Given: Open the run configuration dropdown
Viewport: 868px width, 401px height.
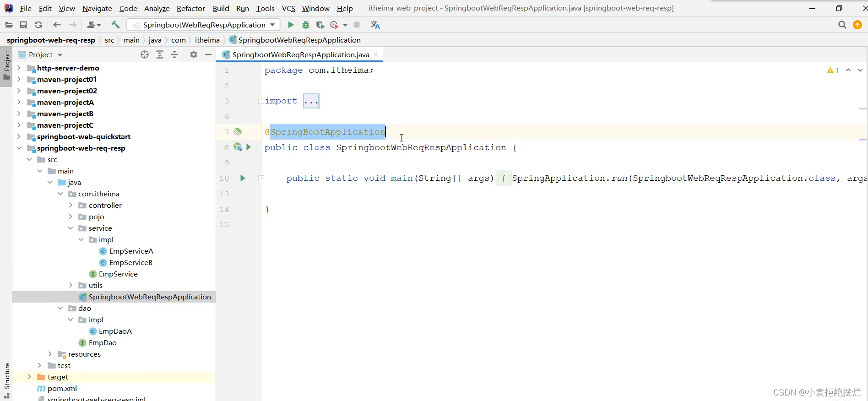Looking at the screenshot, I should pos(203,25).
